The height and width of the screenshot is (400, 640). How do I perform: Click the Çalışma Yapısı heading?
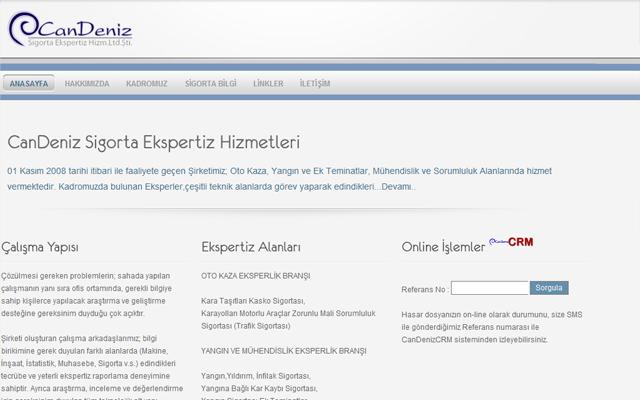[x=40, y=247]
